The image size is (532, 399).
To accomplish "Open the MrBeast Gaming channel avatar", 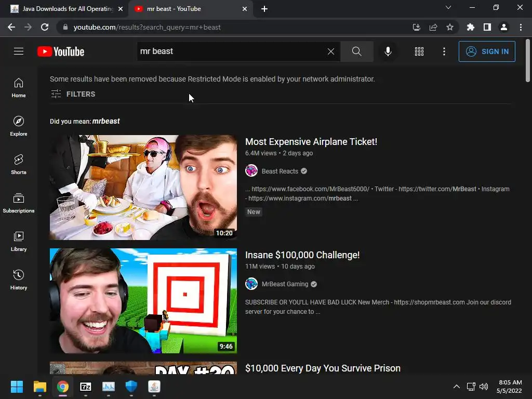I will point(251,284).
